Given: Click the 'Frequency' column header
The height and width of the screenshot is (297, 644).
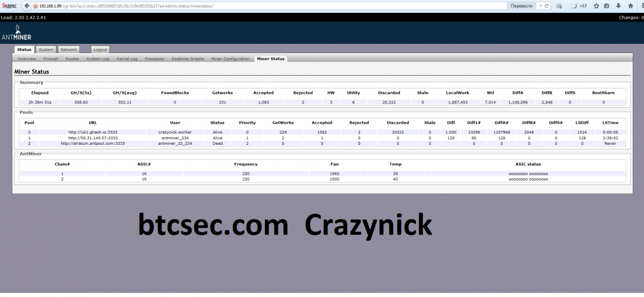Looking at the screenshot, I should (246, 164).
